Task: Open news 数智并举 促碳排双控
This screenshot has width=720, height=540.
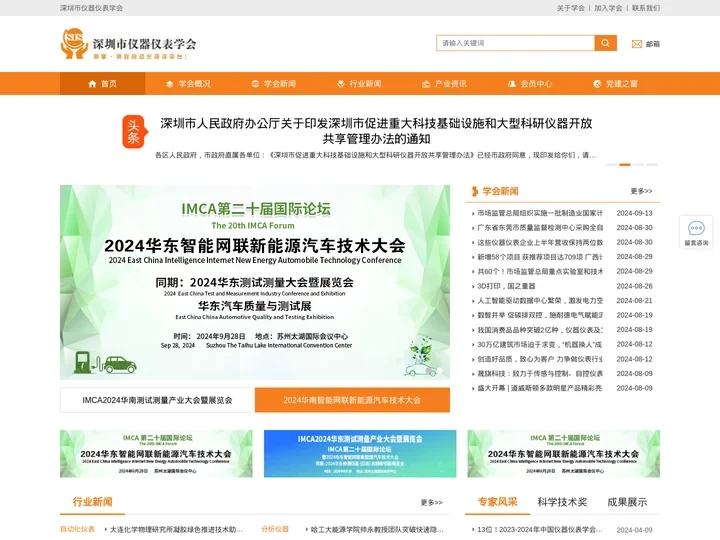Action: [540, 315]
